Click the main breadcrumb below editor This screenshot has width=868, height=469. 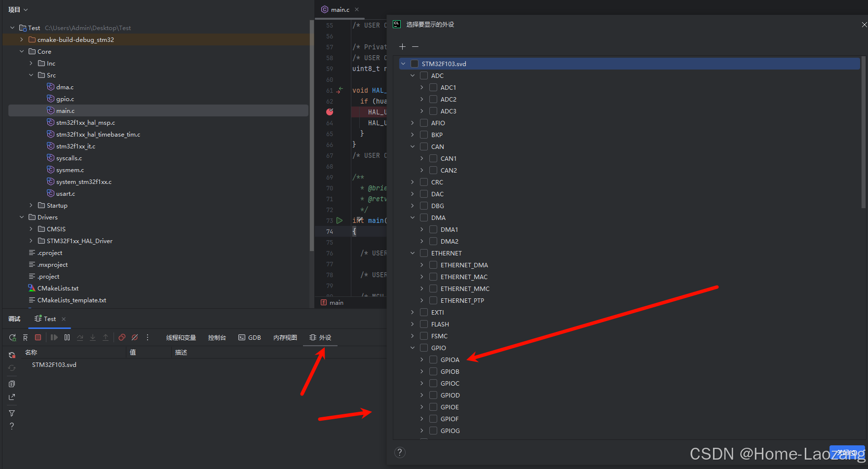point(332,302)
